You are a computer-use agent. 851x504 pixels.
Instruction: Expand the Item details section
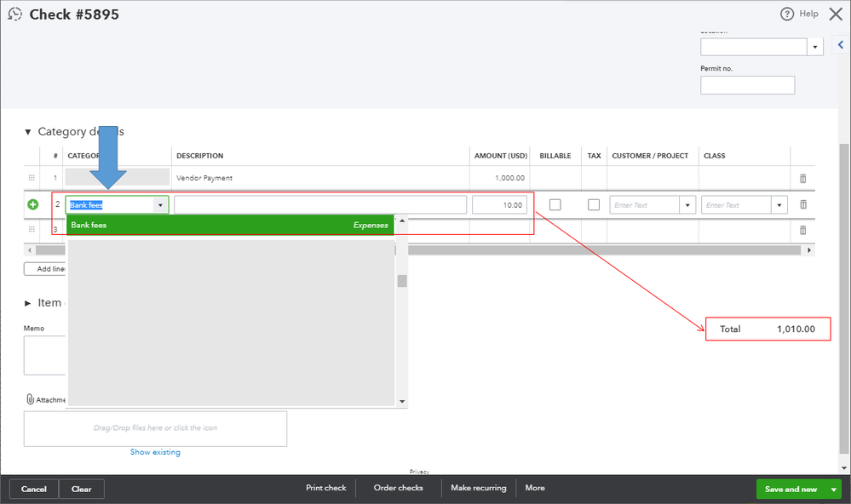tap(27, 303)
